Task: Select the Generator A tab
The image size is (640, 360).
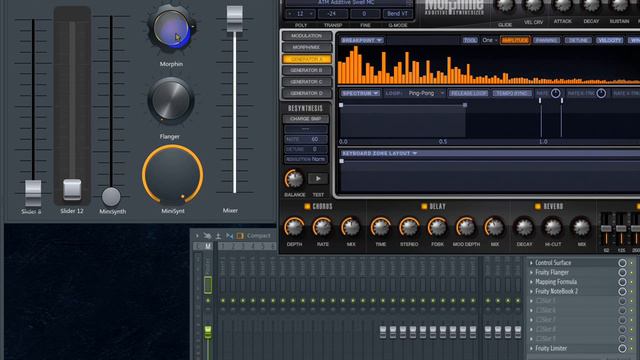Action: point(307,59)
